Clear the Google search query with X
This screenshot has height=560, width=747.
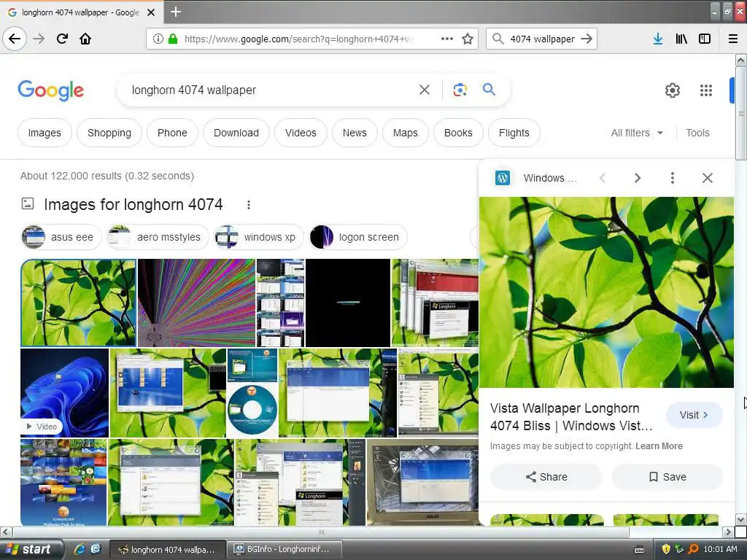425,90
